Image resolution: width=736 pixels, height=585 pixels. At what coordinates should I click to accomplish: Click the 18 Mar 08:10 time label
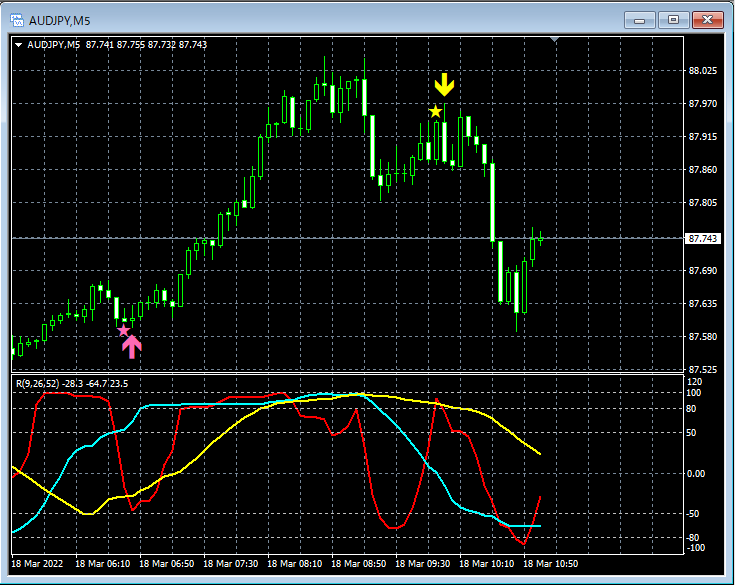point(295,563)
